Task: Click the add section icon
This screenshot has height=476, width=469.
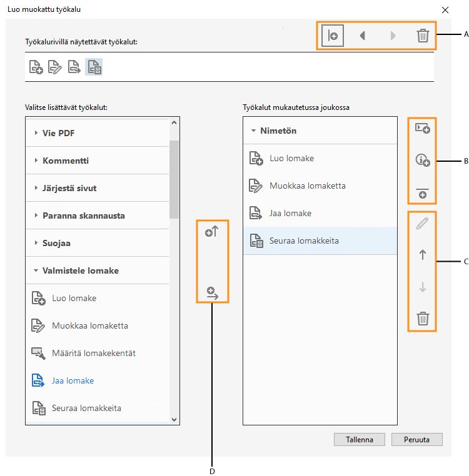Action: coord(423,129)
